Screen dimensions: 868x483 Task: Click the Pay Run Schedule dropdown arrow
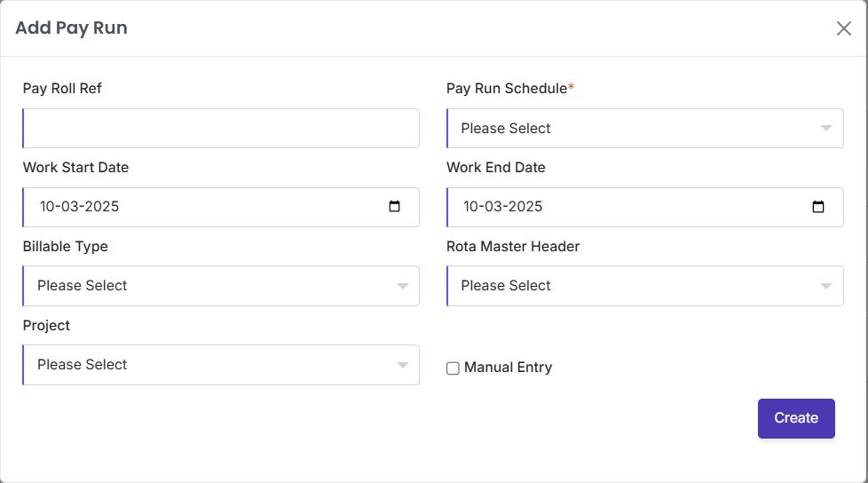(825, 129)
